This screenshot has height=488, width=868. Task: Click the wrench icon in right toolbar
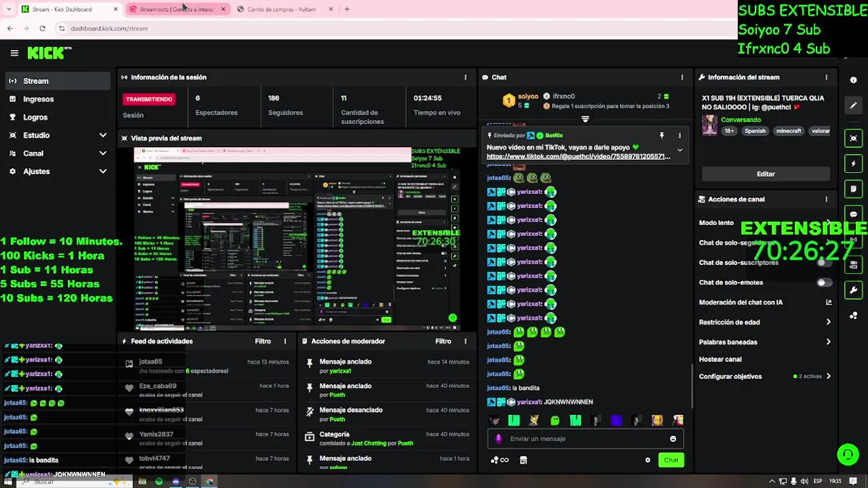(853, 290)
